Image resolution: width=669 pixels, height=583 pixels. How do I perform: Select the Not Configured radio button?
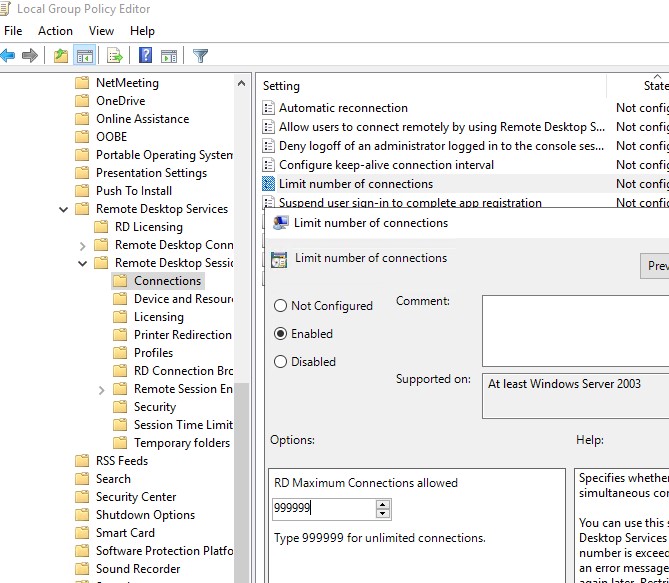click(x=280, y=306)
